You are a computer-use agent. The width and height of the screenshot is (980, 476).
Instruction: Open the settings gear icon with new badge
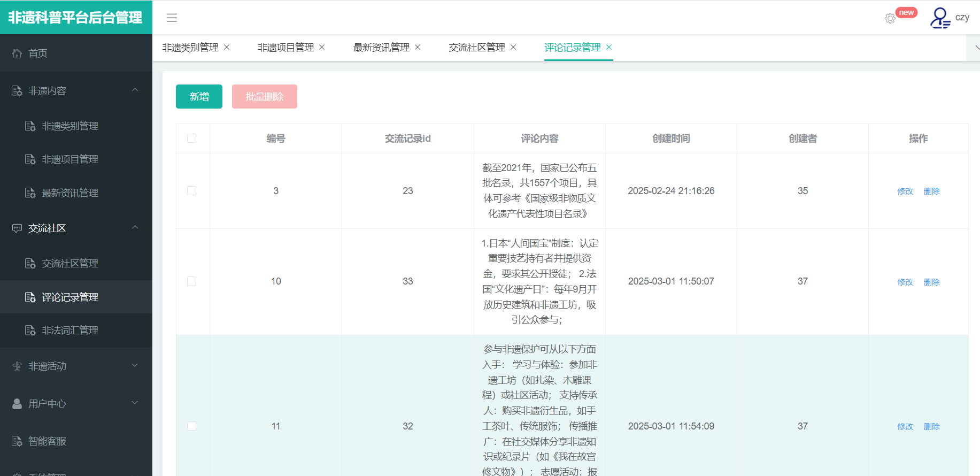coord(890,18)
